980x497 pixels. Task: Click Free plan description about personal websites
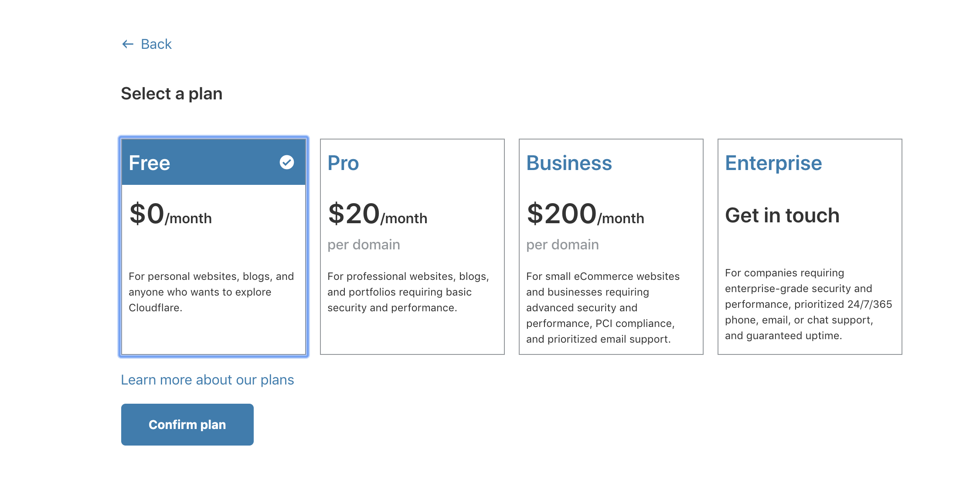211,292
